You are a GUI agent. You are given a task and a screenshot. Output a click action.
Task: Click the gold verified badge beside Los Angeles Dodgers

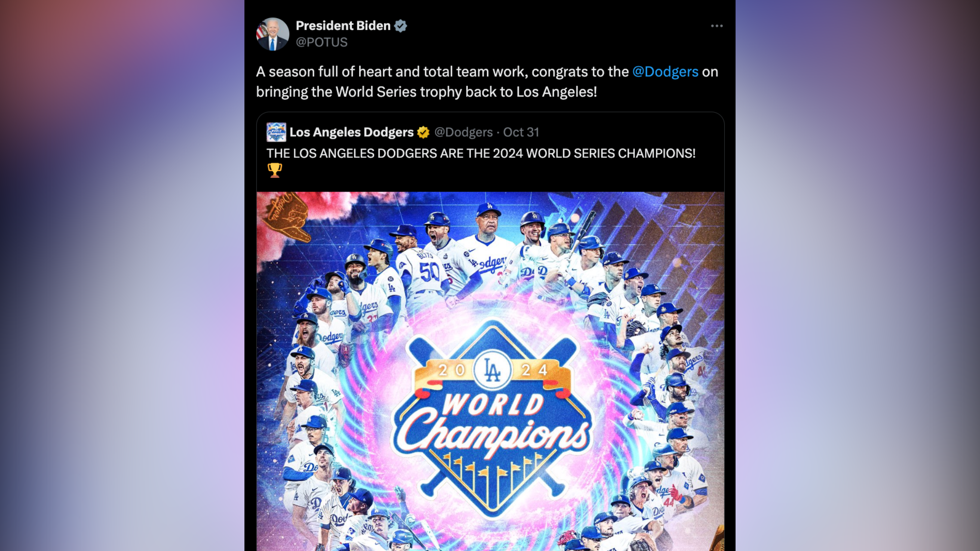(x=423, y=132)
